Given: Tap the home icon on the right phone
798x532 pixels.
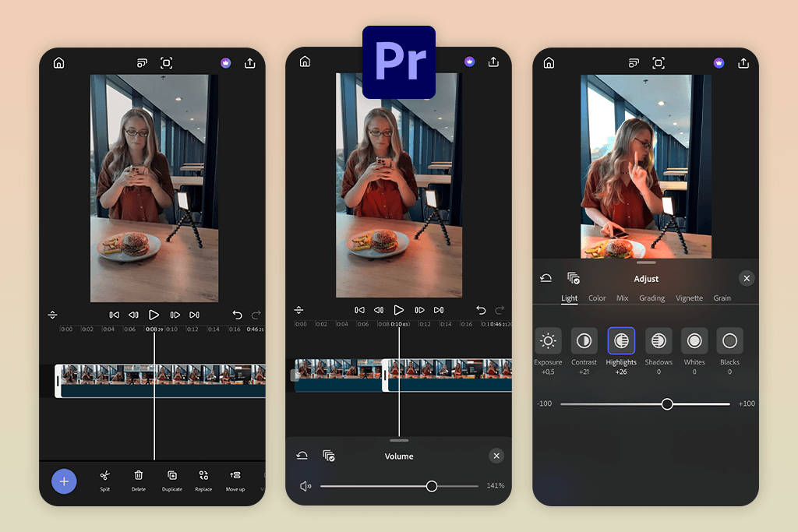Looking at the screenshot, I should pos(549,62).
